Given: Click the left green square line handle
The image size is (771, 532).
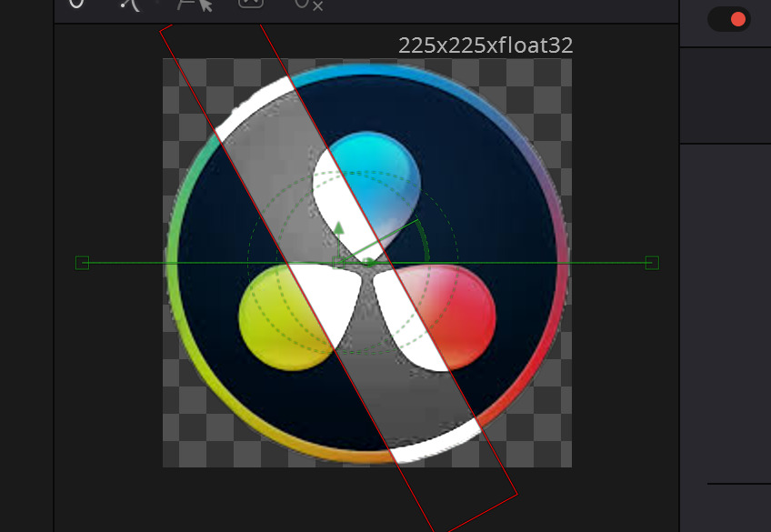Looking at the screenshot, I should click(x=82, y=263).
